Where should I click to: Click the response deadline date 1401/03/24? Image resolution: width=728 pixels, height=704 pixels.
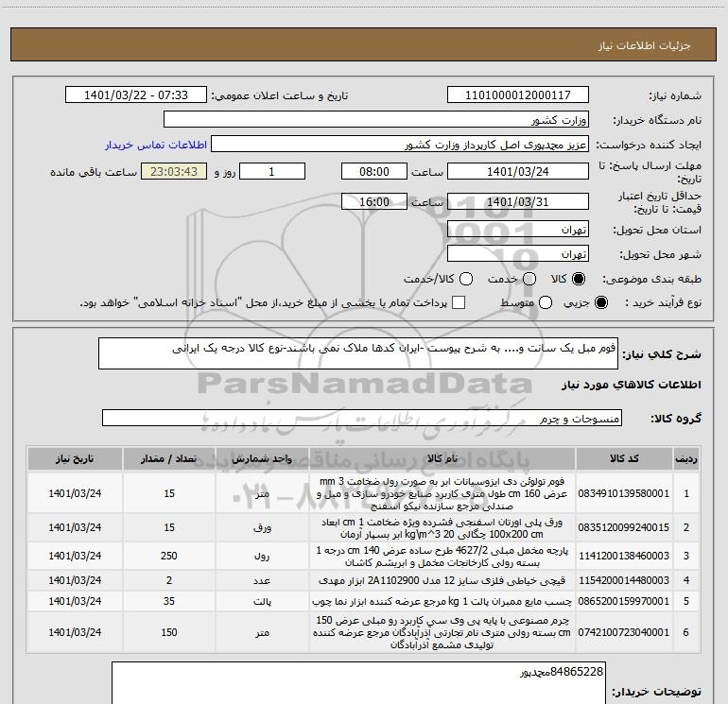[518, 171]
